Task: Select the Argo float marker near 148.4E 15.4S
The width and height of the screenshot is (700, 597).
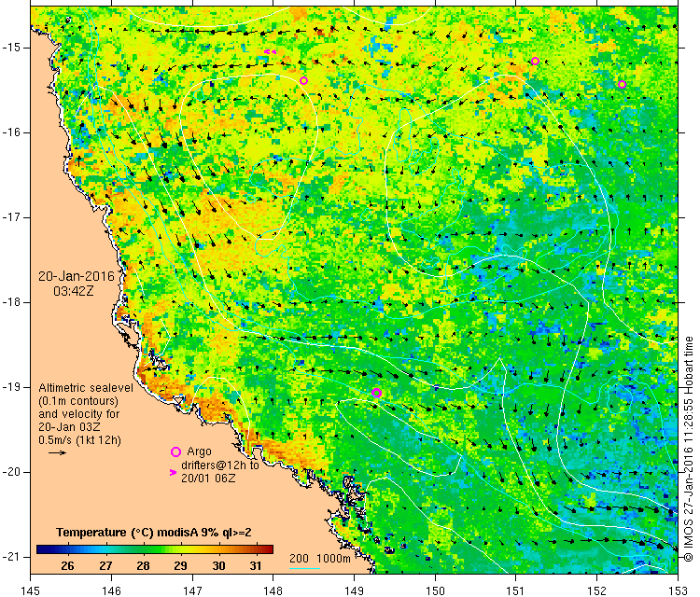Action: pos(303,81)
